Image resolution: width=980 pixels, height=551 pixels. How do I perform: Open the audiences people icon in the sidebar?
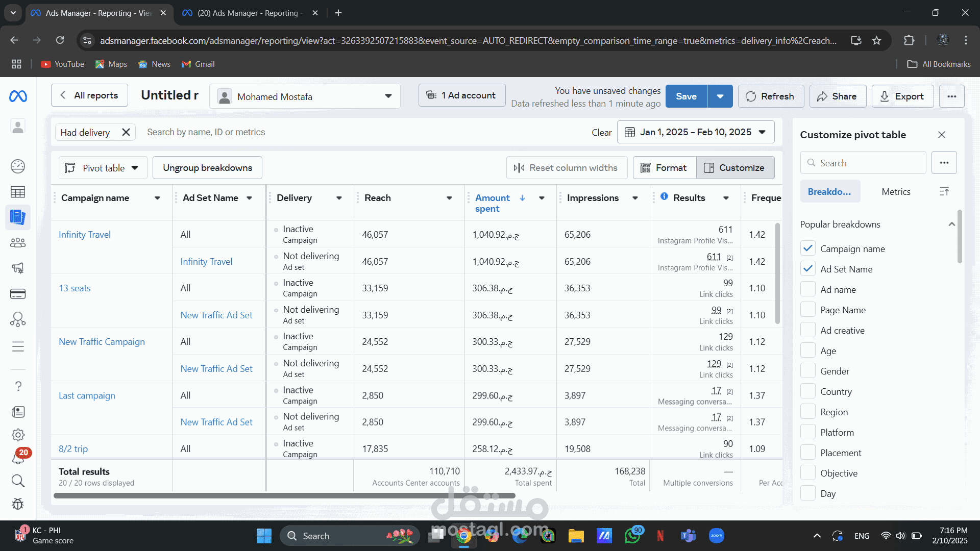pos(18,243)
